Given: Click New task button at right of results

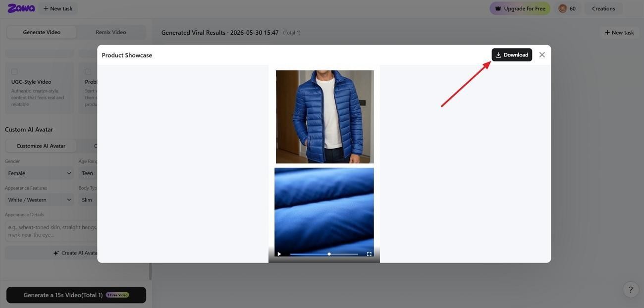Looking at the screenshot, I should click(619, 32).
